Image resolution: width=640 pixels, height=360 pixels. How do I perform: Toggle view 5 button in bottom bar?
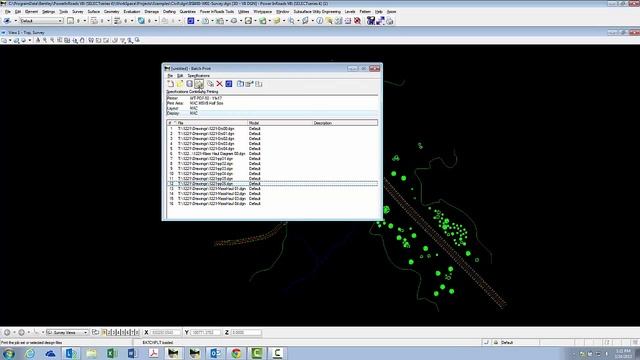(x=123, y=332)
